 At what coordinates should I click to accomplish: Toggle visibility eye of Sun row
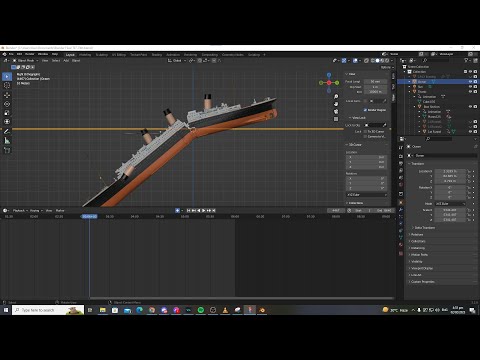pyautogui.click(x=470, y=86)
